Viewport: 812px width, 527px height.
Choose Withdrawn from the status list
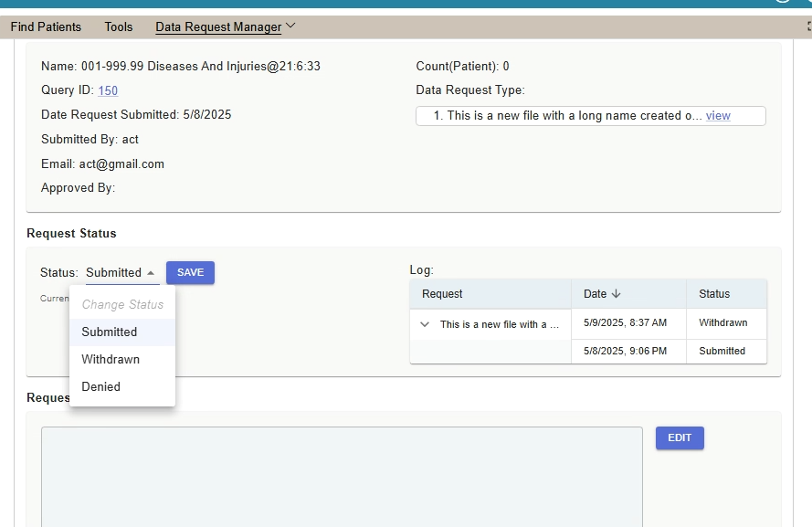click(111, 360)
